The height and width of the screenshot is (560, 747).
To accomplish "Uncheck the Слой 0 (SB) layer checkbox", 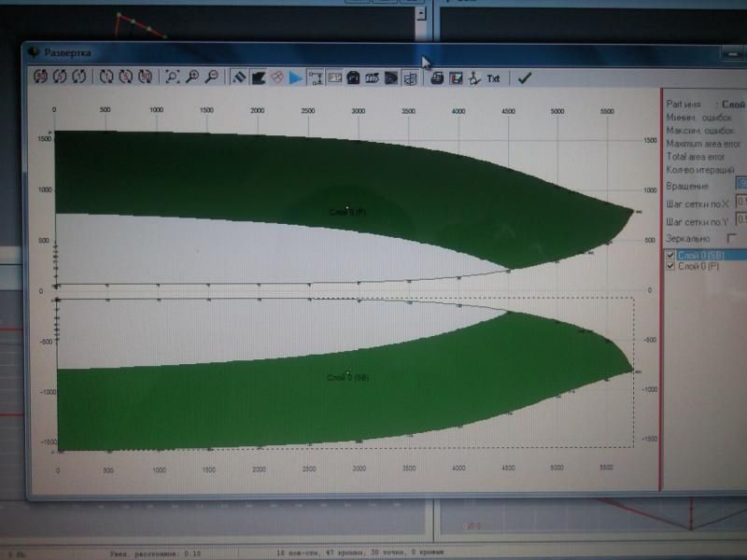I will 669,255.
